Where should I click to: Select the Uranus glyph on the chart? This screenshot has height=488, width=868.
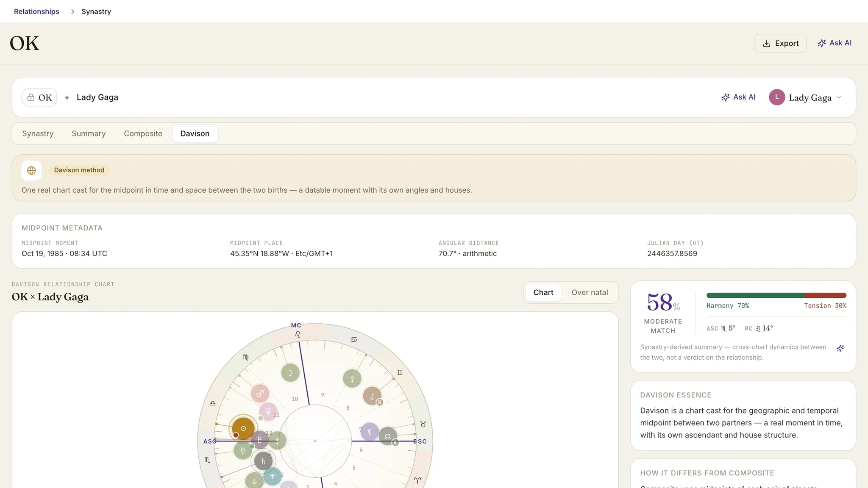pyautogui.click(x=273, y=476)
